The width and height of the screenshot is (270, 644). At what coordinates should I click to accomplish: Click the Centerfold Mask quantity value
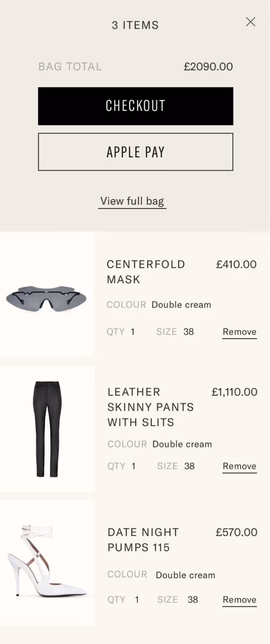[133, 332]
